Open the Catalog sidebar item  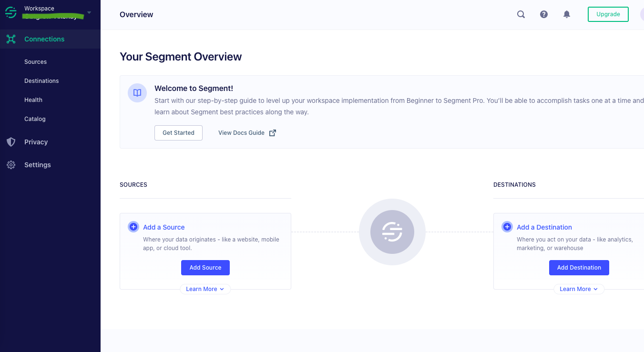pyautogui.click(x=35, y=119)
